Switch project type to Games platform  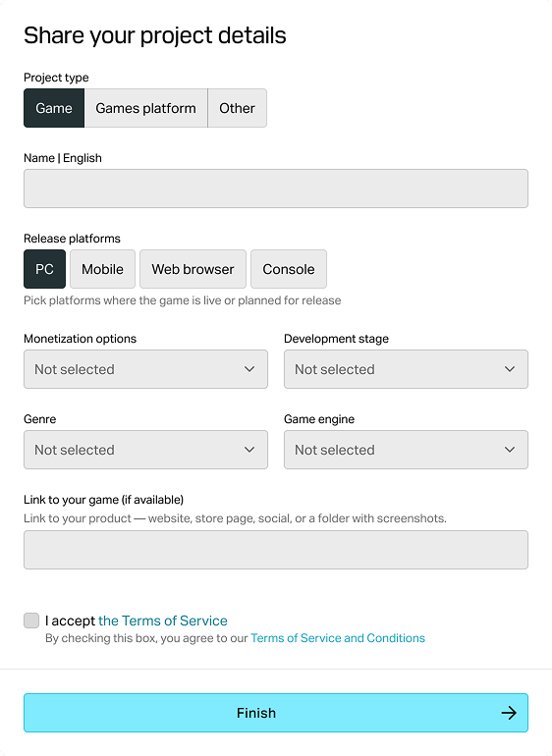coord(145,108)
